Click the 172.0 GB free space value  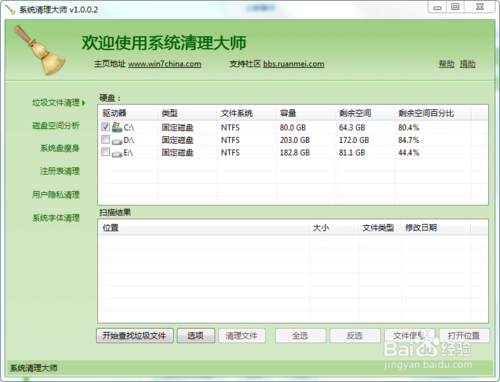(354, 140)
